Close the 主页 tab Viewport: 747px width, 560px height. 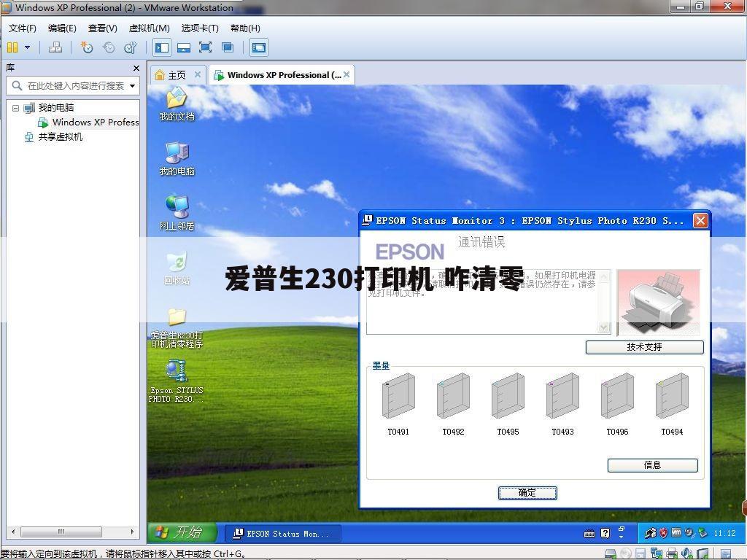(197, 75)
